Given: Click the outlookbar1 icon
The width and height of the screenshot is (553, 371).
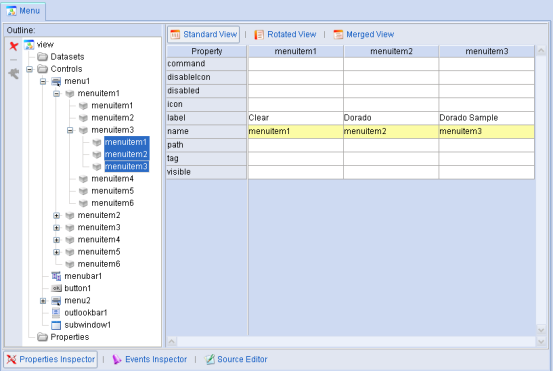Looking at the screenshot, I should pyautogui.click(x=56, y=312).
